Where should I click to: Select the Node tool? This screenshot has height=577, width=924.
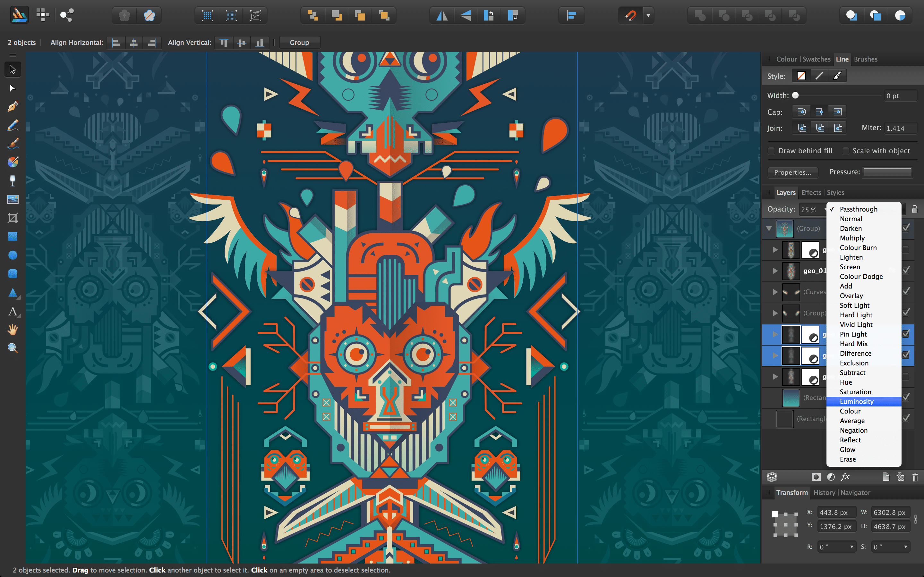click(13, 88)
